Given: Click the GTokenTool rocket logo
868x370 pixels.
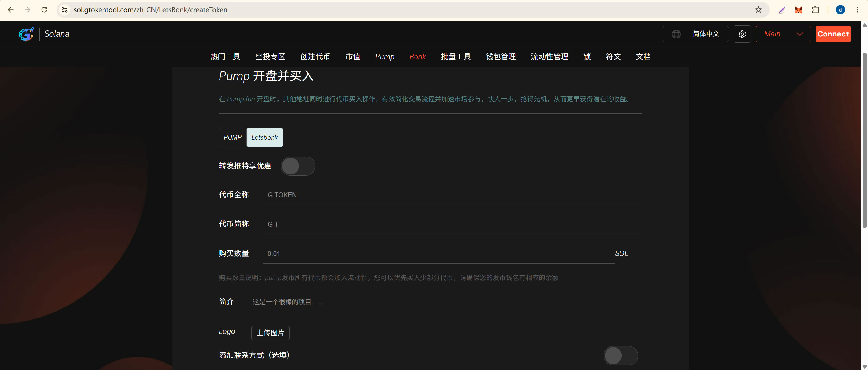Looking at the screenshot, I should pyautogui.click(x=27, y=34).
